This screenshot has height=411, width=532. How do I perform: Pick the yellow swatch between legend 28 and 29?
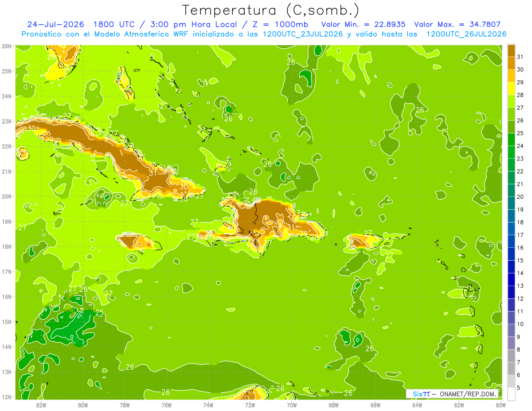coord(511,88)
